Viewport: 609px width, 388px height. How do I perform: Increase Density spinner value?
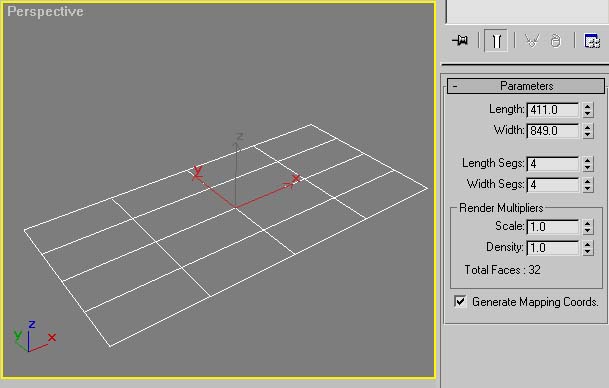point(588,244)
